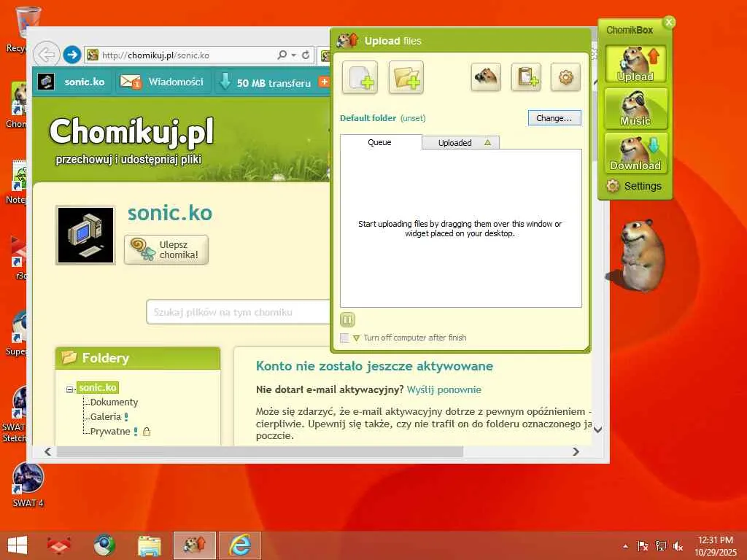747x560 pixels.
Task: Click the muted volume tray icon
Action: point(678,545)
